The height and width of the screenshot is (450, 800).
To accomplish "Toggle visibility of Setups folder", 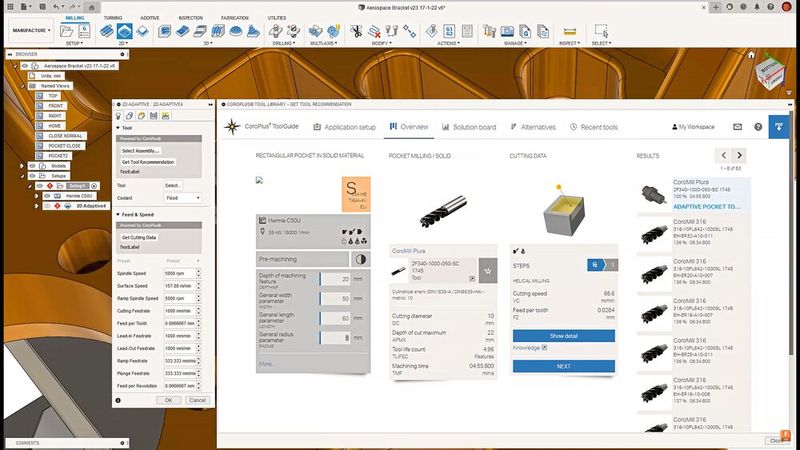I will click(x=32, y=176).
